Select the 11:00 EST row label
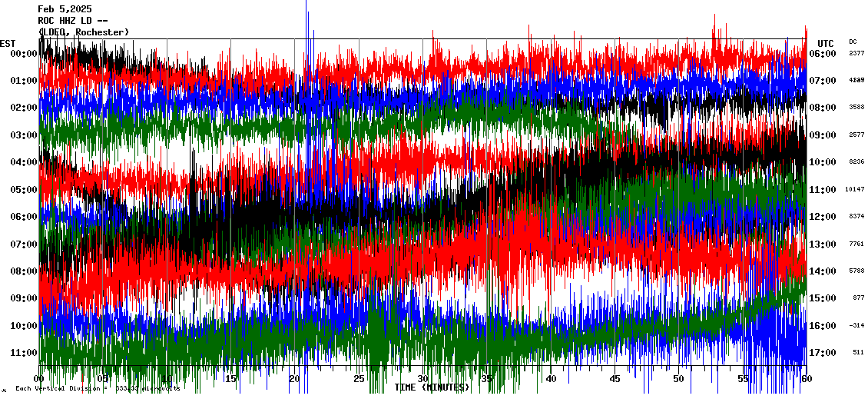The height and width of the screenshot is (399, 868). (24, 353)
